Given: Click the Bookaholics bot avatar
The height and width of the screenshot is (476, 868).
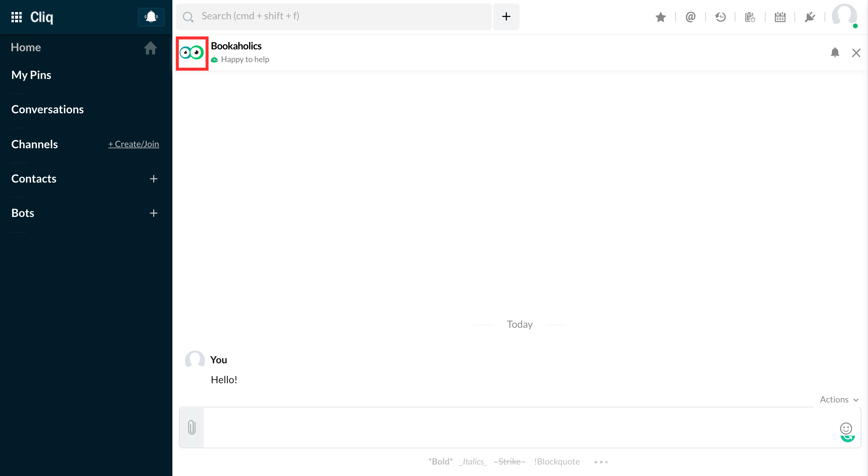Looking at the screenshot, I should coord(192,53).
